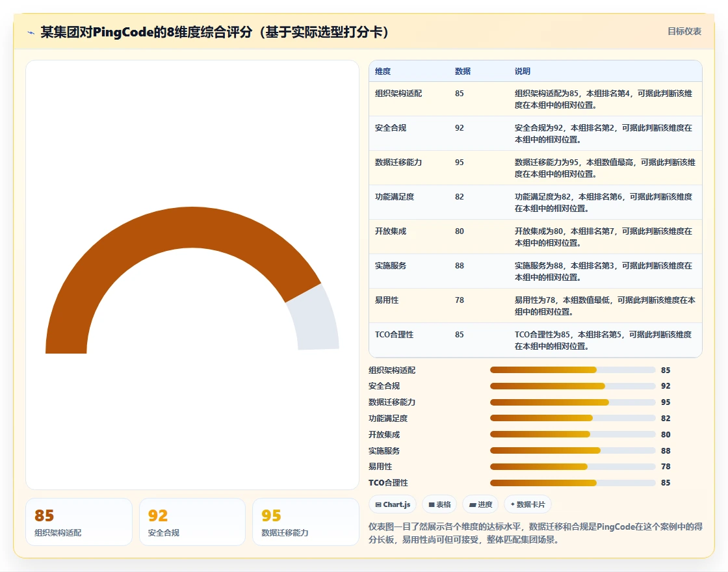Click the 数据迁移能力为95 description text

[605, 168]
